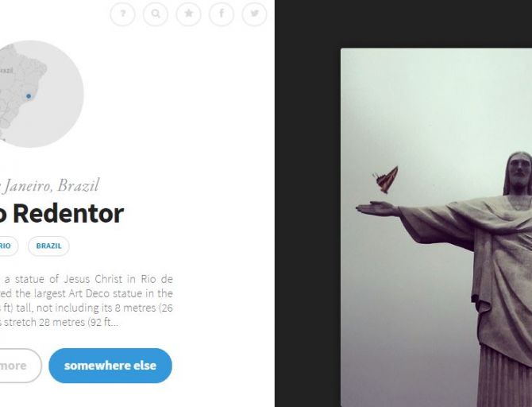
Task: Click the statue's outstretched hand
Action: pos(377,208)
